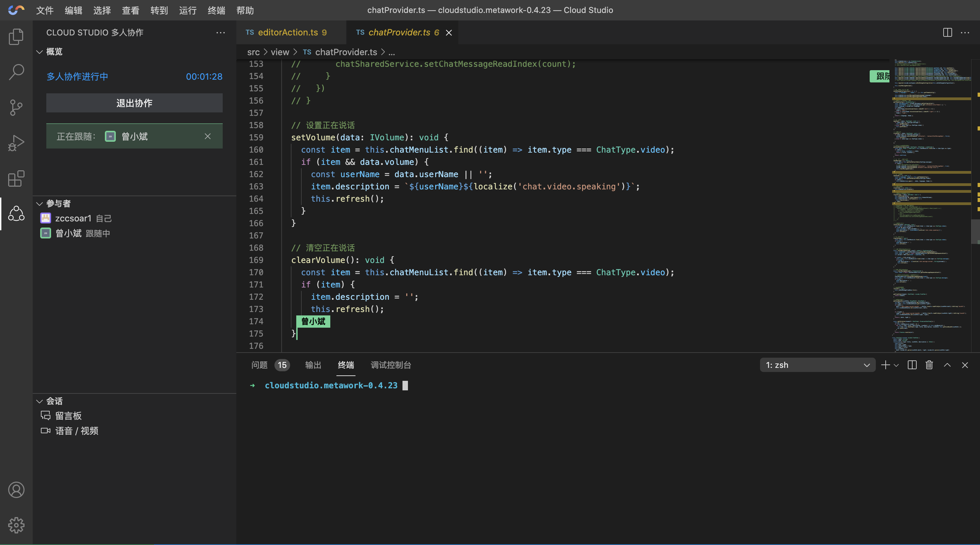Expand the breadcrumb ellipsis after chatProvider.ts
The image size is (980, 545).
[x=392, y=52]
